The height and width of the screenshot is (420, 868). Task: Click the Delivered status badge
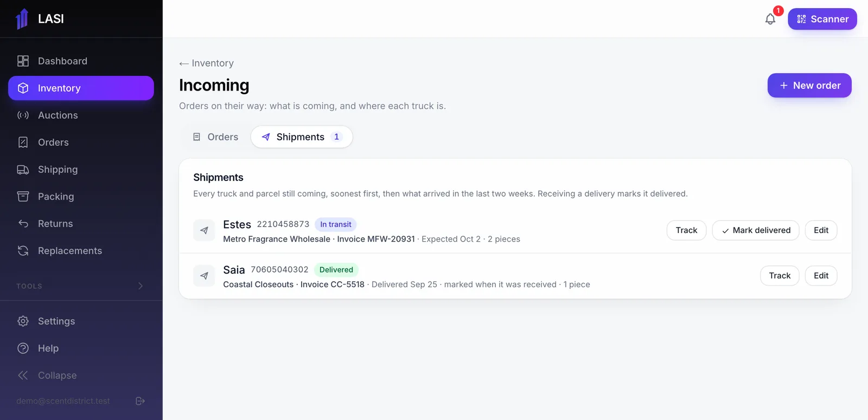[336, 270]
